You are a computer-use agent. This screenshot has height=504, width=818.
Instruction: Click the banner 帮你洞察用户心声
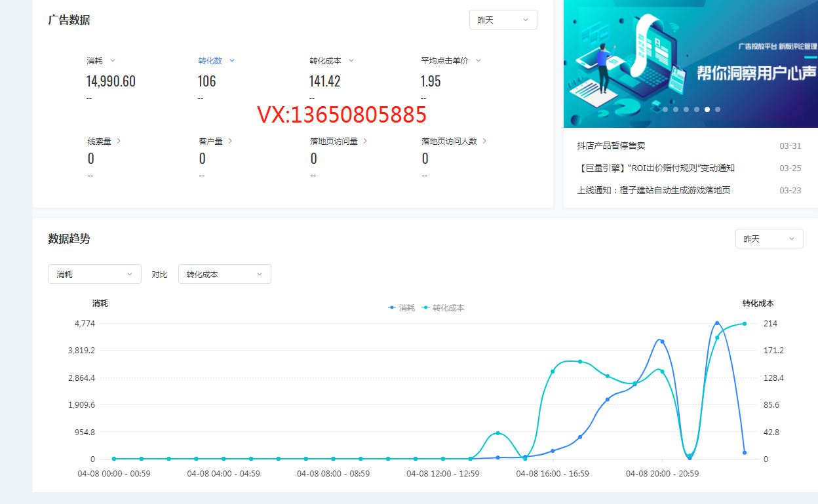pos(691,64)
